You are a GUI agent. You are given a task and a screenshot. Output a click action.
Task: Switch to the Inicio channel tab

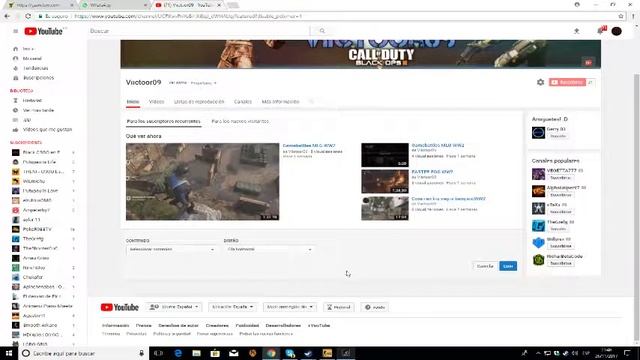[x=133, y=102]
